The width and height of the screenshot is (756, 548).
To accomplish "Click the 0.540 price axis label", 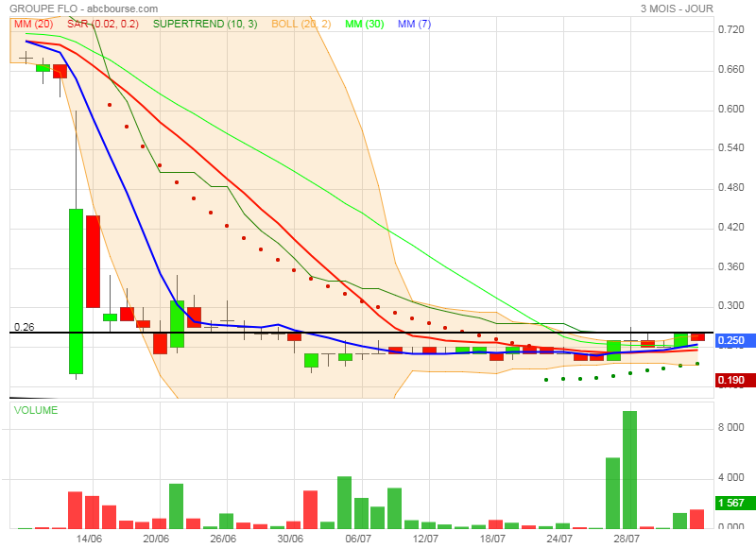I will pos(730,148).
